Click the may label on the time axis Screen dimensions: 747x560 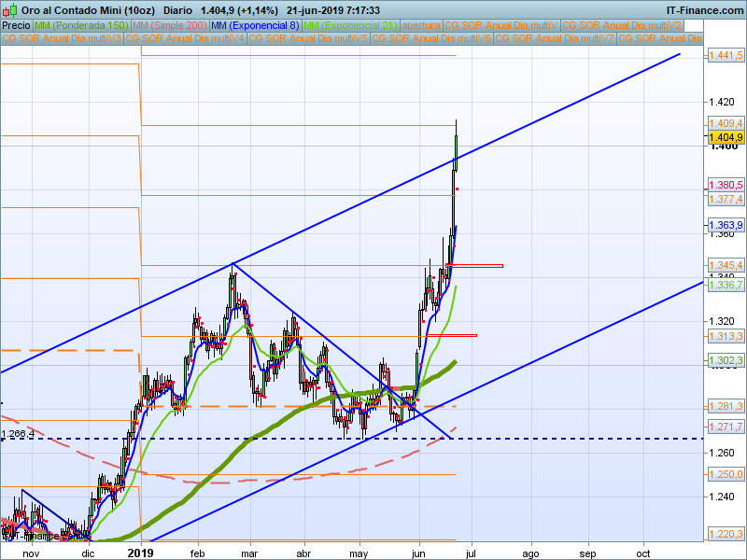[x=359, y=553]
